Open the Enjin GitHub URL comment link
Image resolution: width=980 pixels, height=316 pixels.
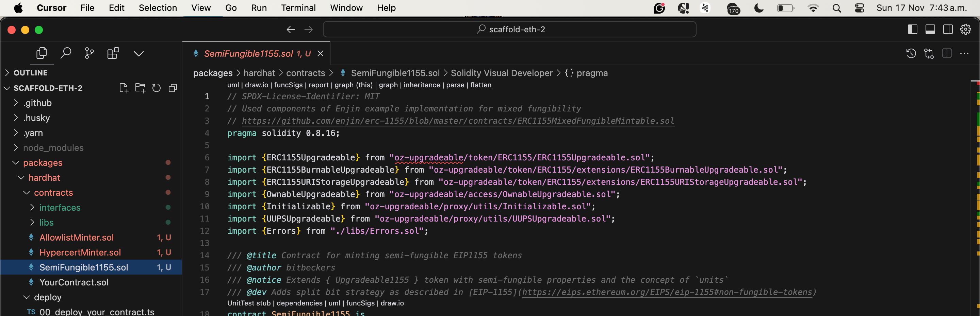click(458, 121)
